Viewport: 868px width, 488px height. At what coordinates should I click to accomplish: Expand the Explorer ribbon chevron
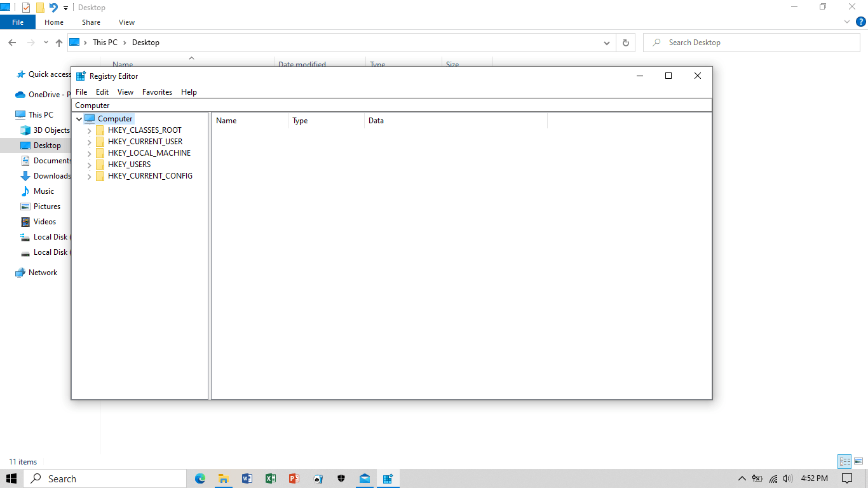(x=847, y=22)
